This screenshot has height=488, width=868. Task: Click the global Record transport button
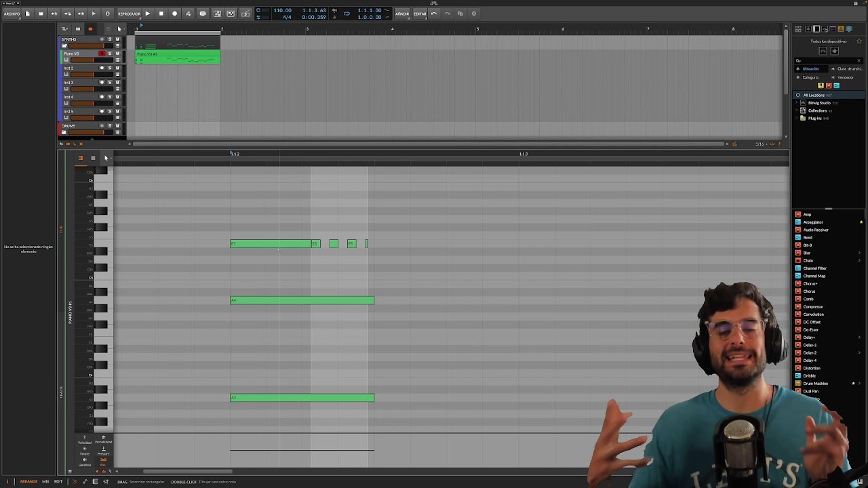[x=174, y=14]
